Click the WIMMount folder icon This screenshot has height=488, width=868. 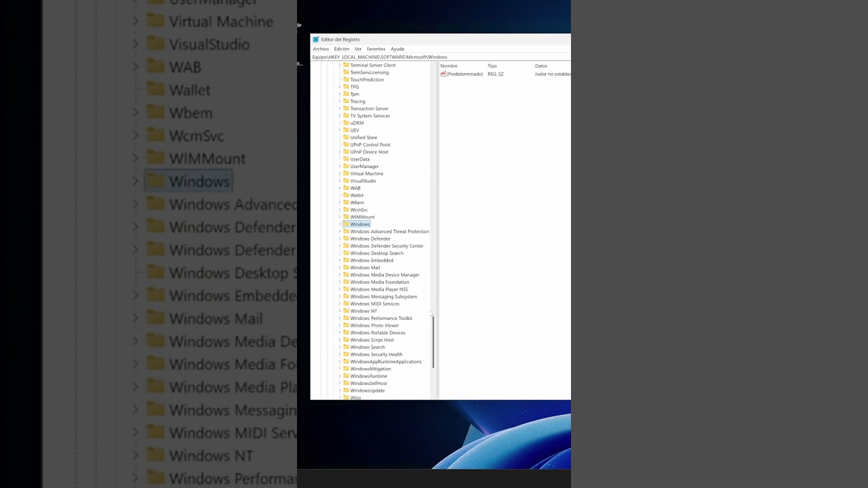(x=346, y=217)
